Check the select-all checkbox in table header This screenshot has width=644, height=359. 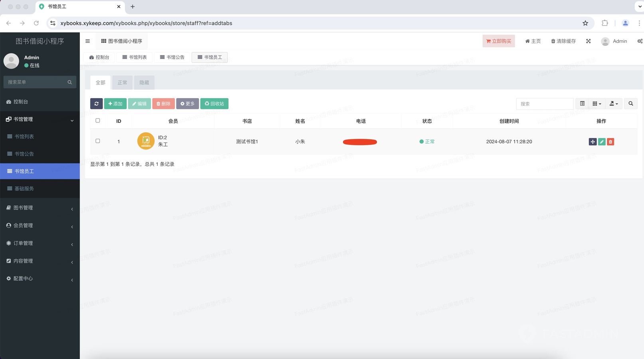pos(98,120)
